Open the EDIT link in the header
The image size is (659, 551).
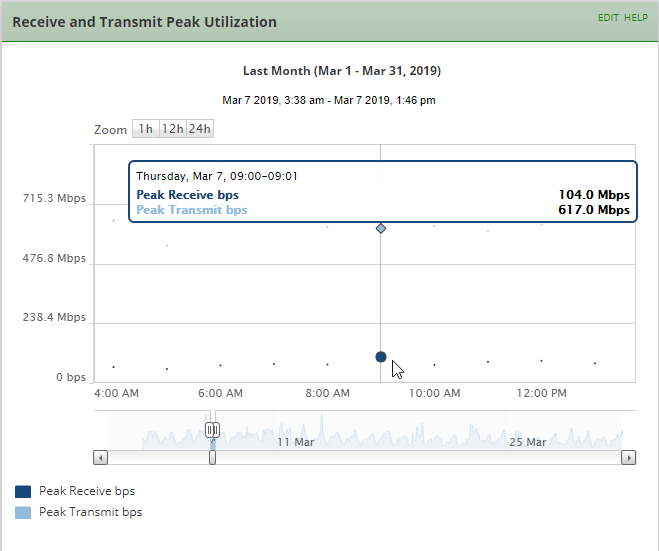608,18
